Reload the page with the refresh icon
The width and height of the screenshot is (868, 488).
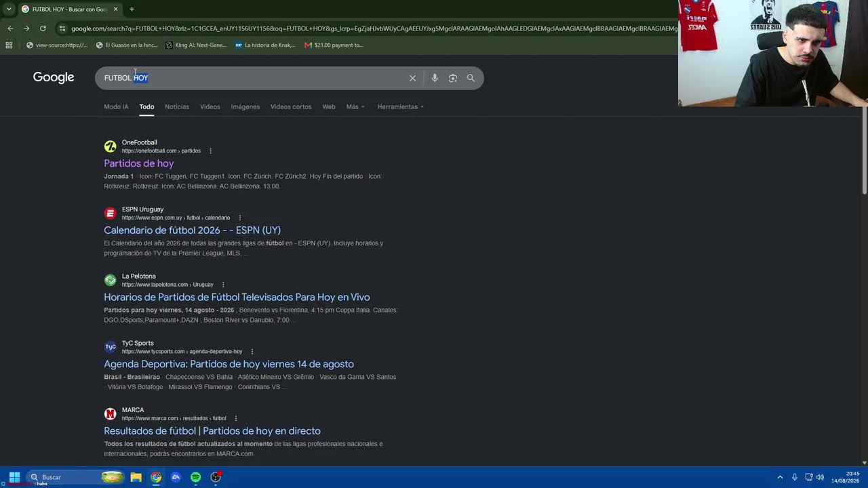click(x=43, y=28)
